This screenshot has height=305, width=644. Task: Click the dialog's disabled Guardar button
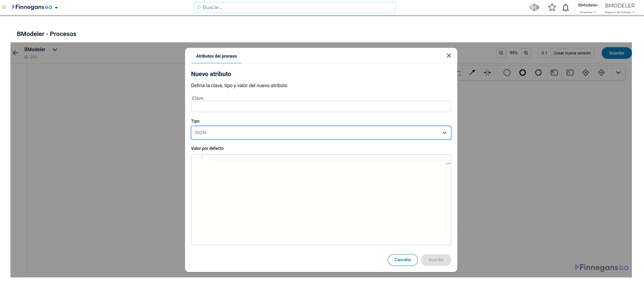pos(436,260)
